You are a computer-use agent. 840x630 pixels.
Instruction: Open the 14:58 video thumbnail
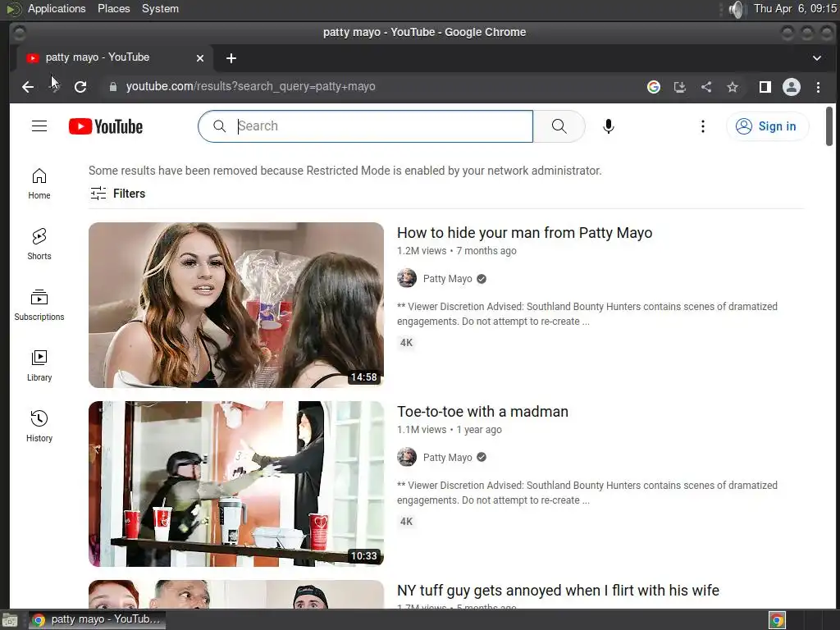click(236, 305)
